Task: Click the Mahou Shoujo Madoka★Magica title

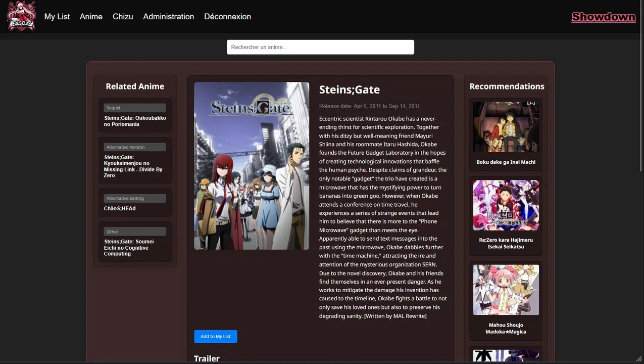Action: tap(506, 328)
